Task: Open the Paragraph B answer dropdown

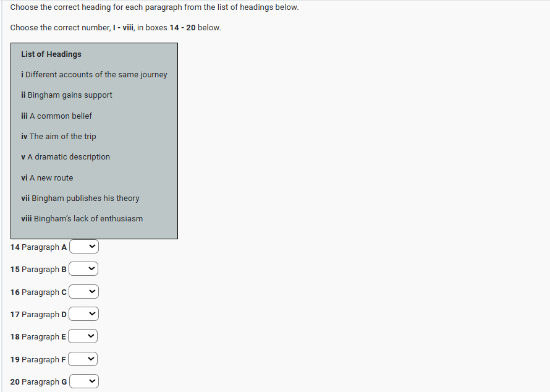Action: pyautogui.click(x=84, y=269)
